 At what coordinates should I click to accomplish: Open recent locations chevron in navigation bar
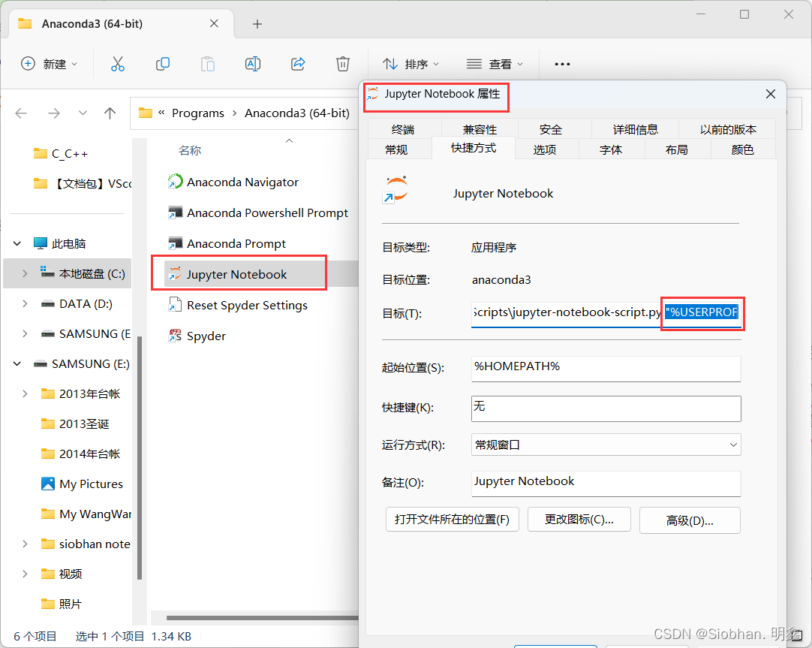tap(83, 113)
